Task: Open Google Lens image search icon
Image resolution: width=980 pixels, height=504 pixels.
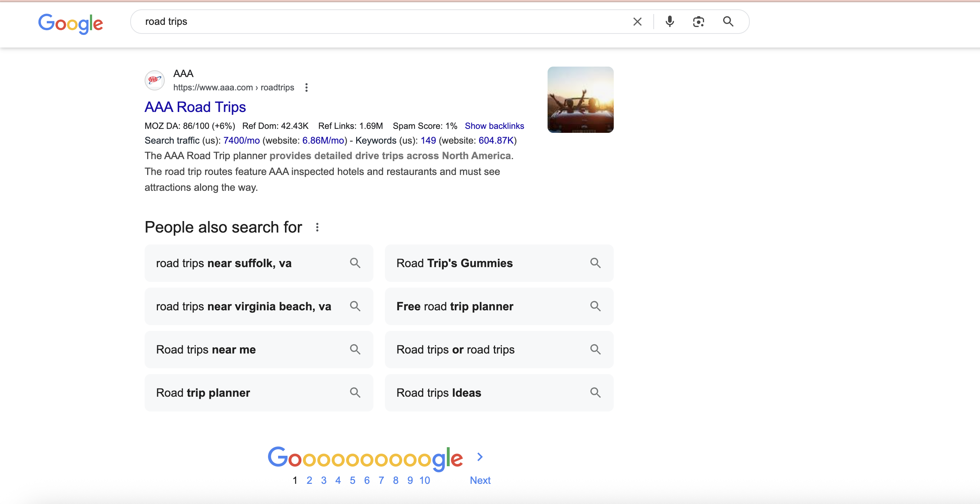Action: [698, 22]
